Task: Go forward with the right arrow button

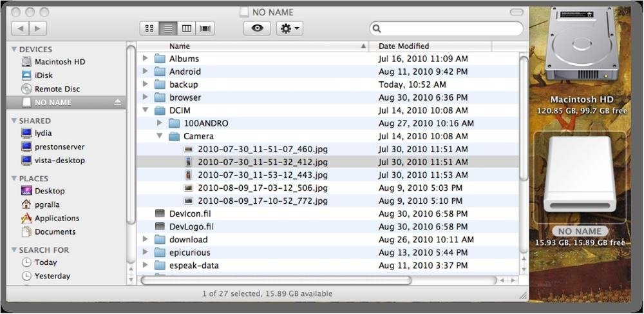Action: coord(38,28)
